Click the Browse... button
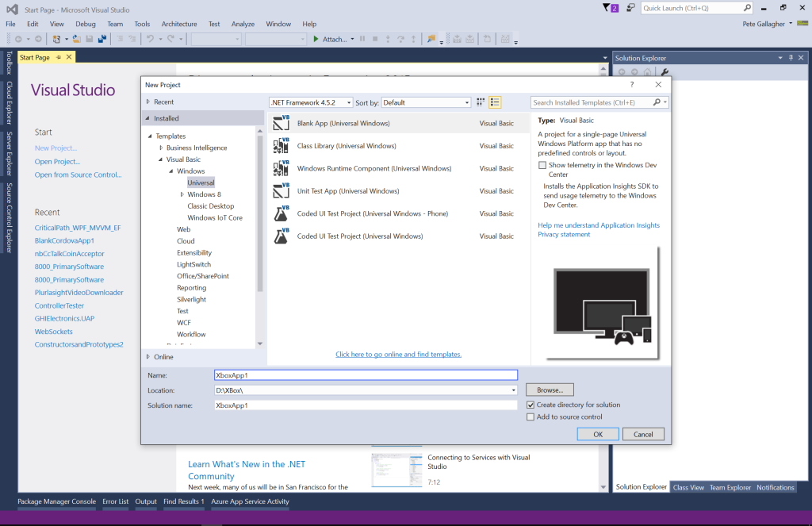The width and height of the screenshot is (812, 526). click(x=550, y=390)
